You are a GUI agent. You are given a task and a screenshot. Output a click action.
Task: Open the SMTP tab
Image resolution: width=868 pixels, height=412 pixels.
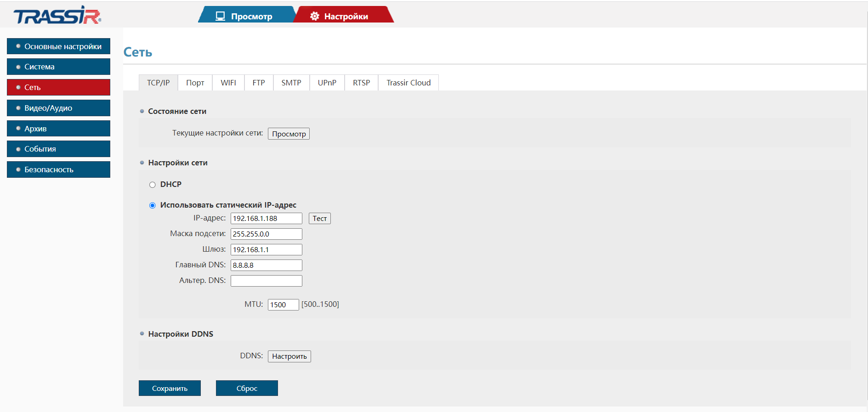(291, 83)
